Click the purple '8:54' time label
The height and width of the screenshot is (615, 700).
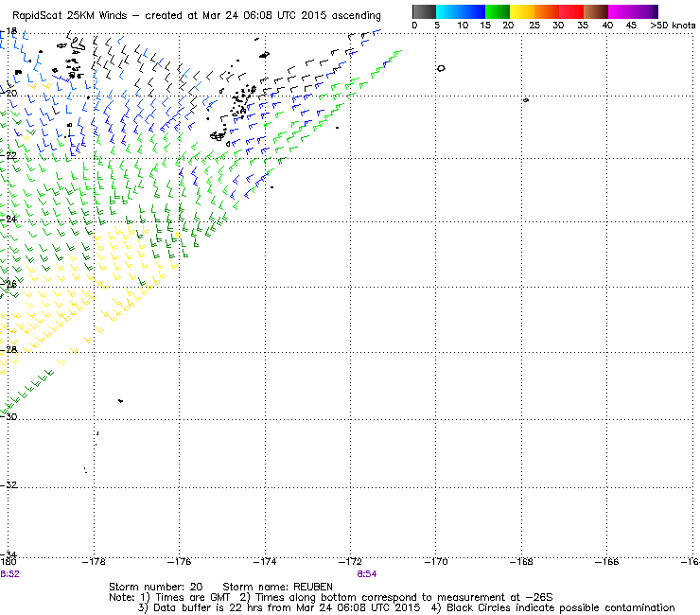[x=367, y=574]
